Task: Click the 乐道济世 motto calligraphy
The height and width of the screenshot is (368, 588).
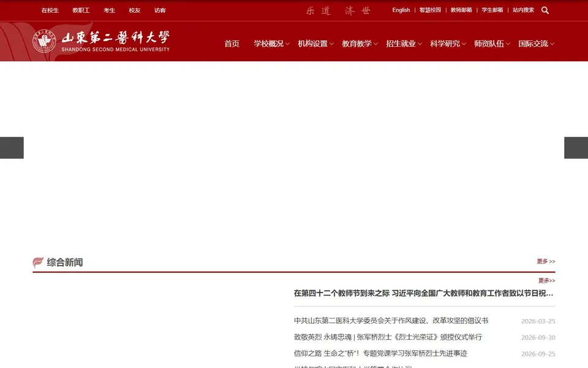Action: point(338,10)
